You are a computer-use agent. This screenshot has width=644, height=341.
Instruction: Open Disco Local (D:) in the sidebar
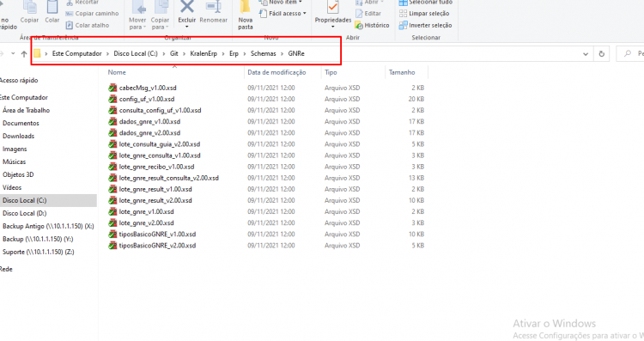24,213
